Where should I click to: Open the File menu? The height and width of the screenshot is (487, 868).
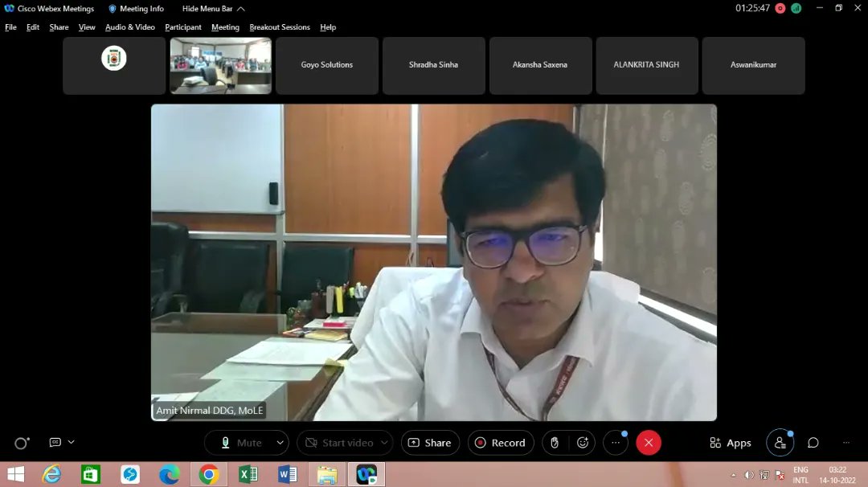pos(10,27)
